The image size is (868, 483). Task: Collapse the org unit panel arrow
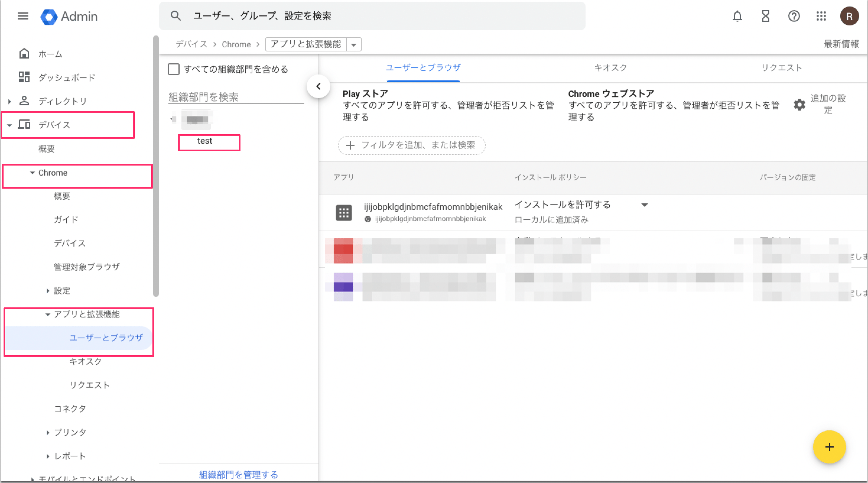click(318, 86)
